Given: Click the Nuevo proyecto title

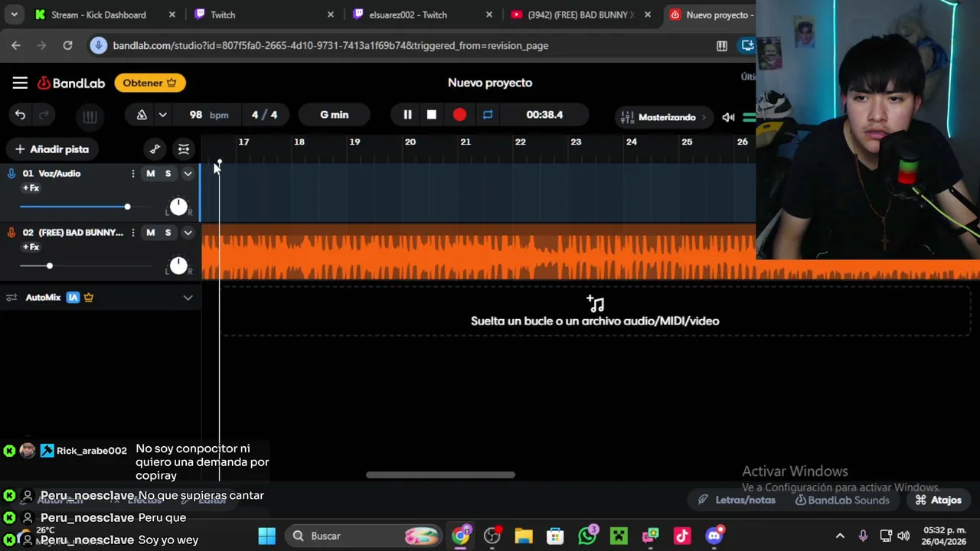Looking at the screenshot, I should tap(490, 83).
